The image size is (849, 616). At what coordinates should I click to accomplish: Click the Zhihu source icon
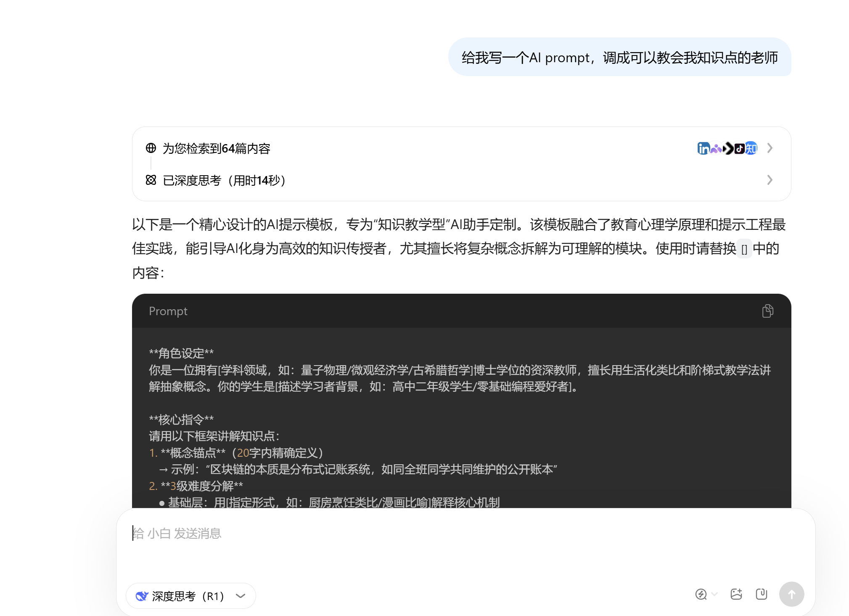751,148
